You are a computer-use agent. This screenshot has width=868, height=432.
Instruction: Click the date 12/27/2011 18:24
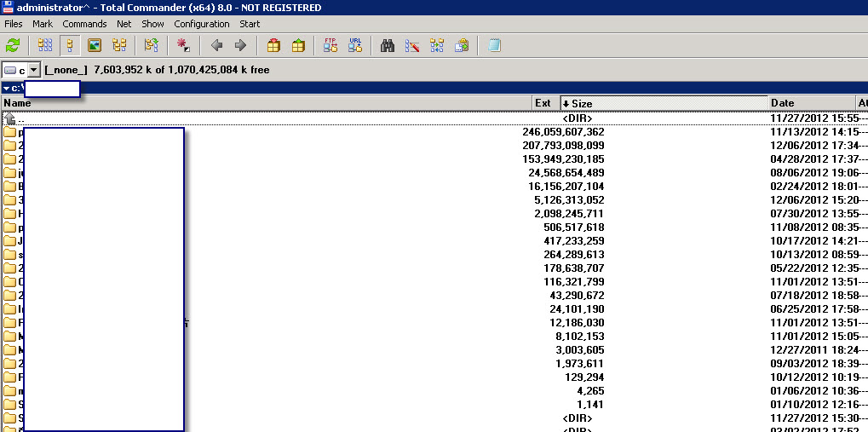click(815, 350)
